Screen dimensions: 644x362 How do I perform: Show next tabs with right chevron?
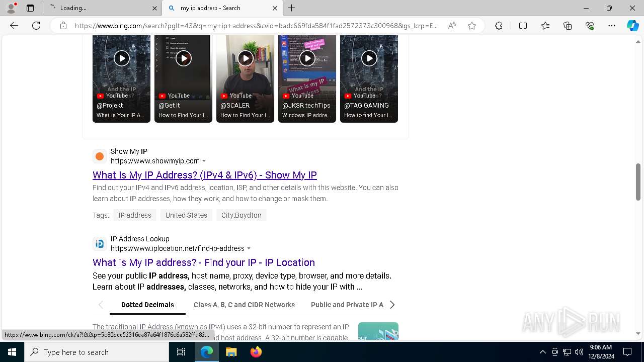pyautogui.click(x=392, y=305)
